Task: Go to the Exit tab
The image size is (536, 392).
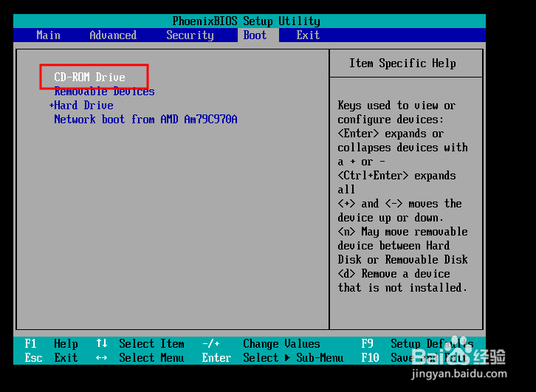Action: pos(308,35)
